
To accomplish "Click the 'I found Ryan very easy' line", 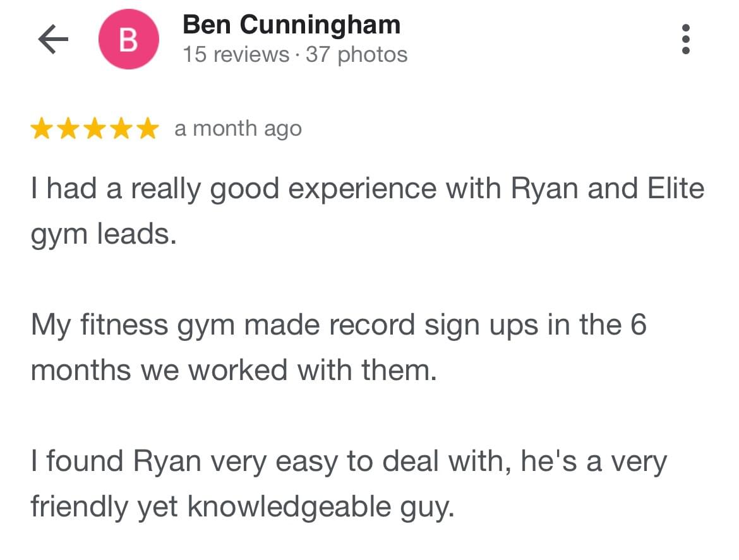I will tap(349, 462).
